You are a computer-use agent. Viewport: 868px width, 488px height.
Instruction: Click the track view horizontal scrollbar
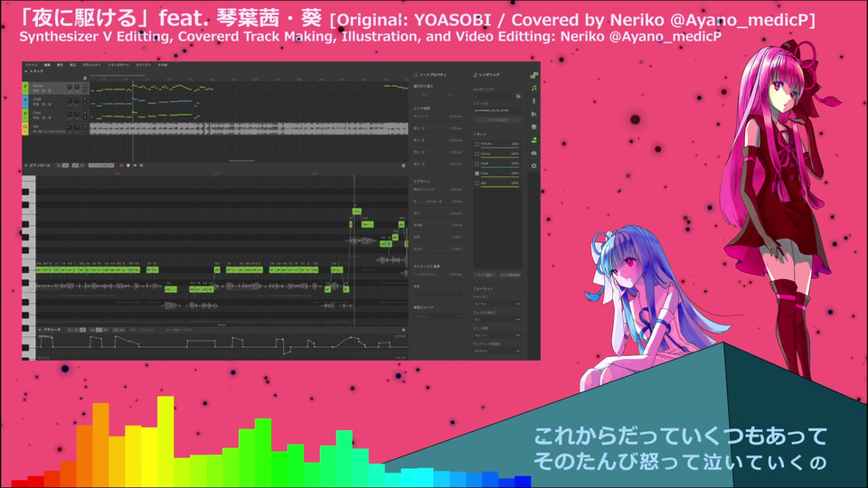242,161
